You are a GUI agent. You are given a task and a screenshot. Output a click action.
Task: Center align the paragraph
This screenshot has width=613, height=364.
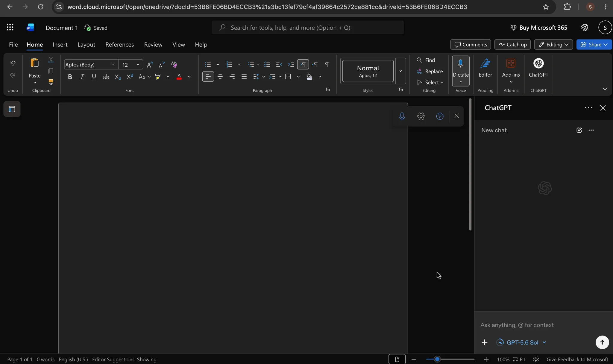click(220, 77)
